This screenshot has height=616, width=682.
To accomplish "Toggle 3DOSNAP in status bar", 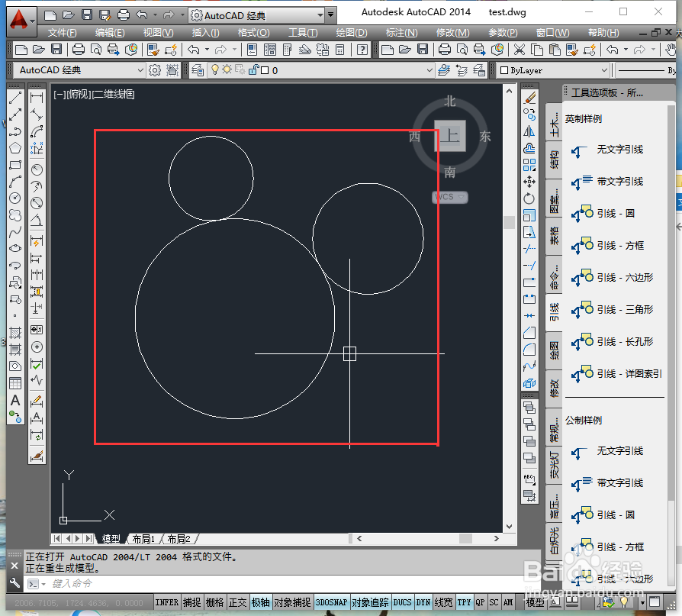I will 331,602.
